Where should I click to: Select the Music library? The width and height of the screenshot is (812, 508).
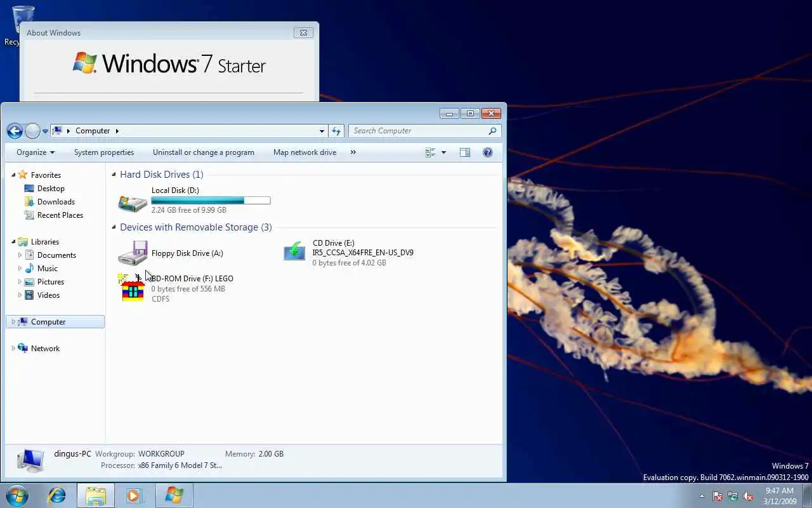[47, 269]
